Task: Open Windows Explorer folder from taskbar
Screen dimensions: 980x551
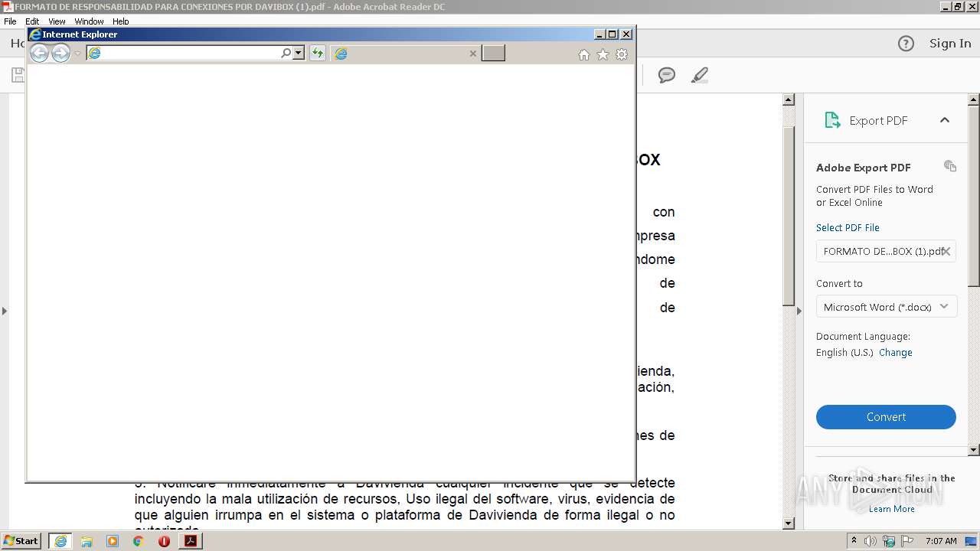Action: point(87,541)
